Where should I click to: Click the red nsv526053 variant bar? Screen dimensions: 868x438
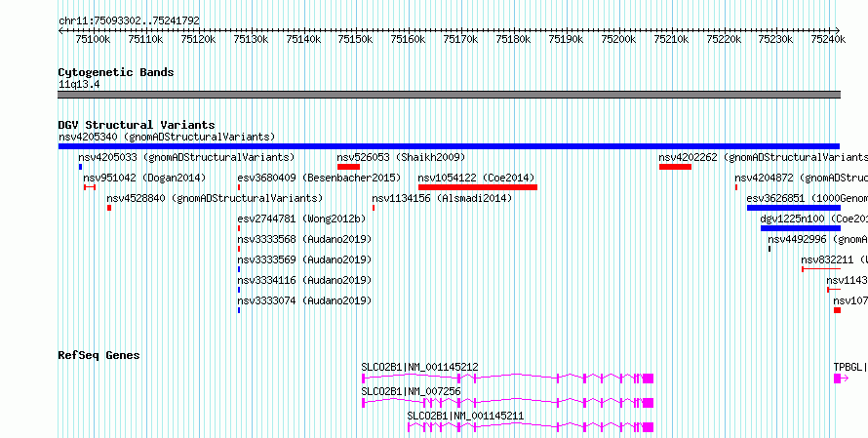[x=349, y=167]
